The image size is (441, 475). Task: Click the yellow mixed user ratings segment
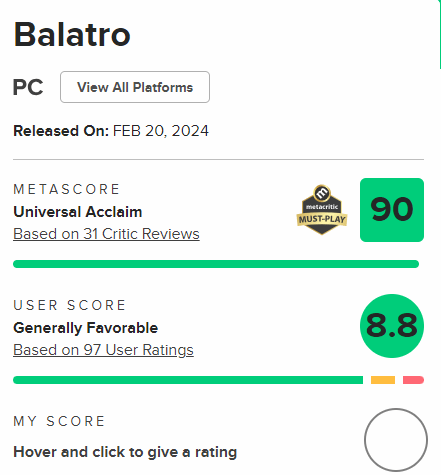[x=383, y=380]
